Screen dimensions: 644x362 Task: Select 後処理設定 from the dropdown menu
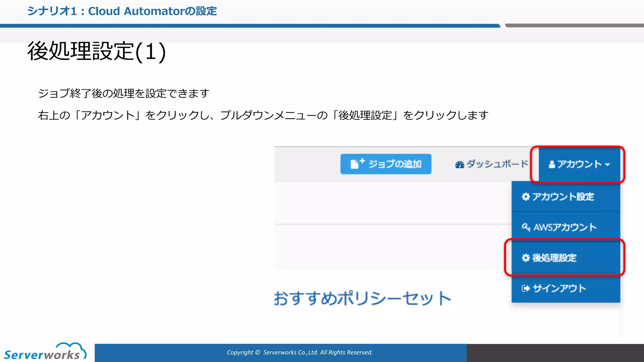(566, 258)
